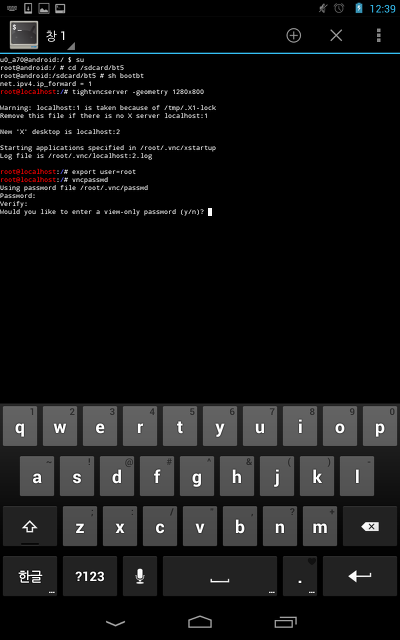Tap the 'p' key on keyboard

coord(380,426)
